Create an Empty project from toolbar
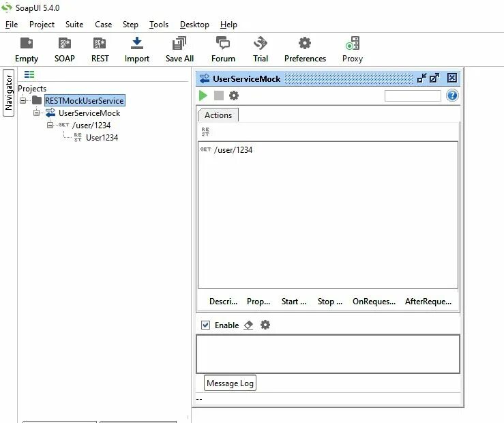504x423 pixels. point(27,49)
